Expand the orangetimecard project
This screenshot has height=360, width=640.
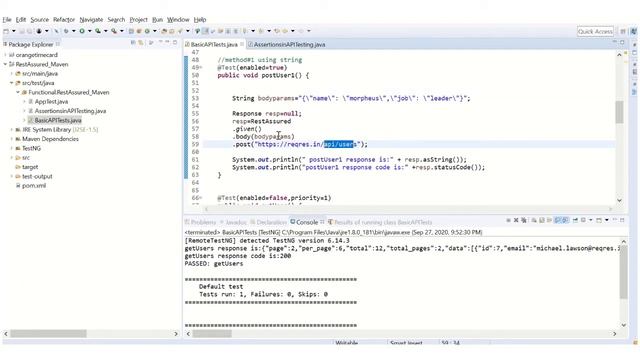coord(5,55)
